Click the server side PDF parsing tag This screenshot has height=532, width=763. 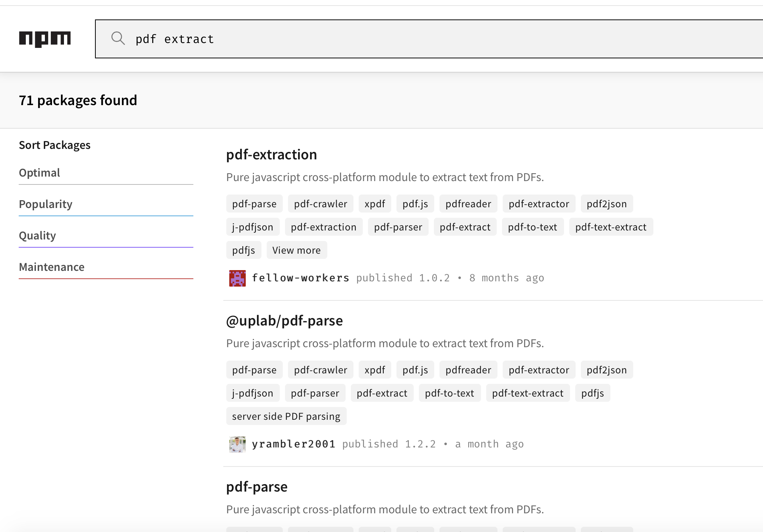286,416
